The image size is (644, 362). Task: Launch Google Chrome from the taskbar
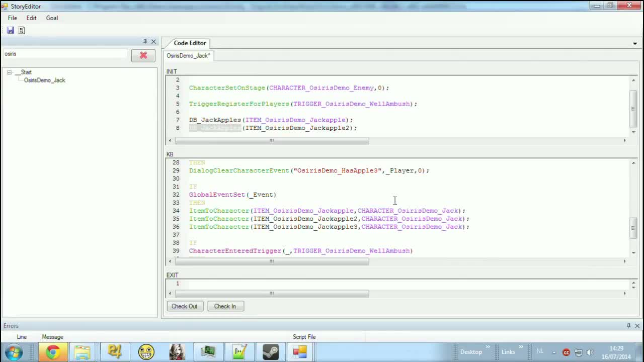[52, 351]
